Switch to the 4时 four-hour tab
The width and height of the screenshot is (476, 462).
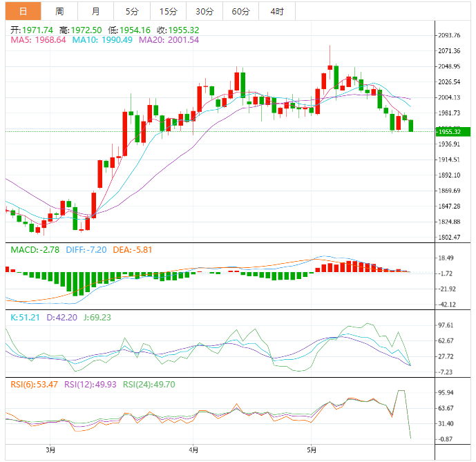[276, 11]
